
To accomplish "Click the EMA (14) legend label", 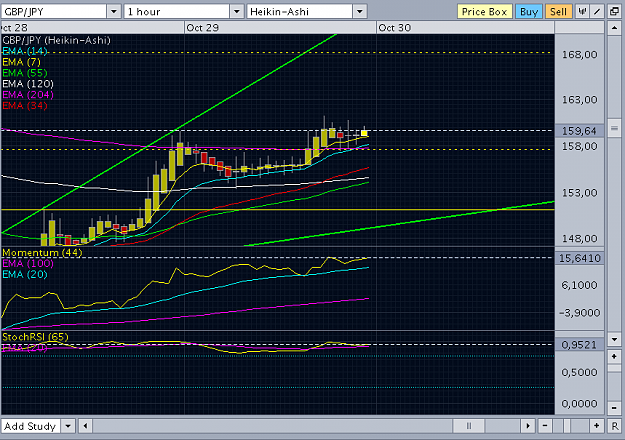I will point(25,51).
